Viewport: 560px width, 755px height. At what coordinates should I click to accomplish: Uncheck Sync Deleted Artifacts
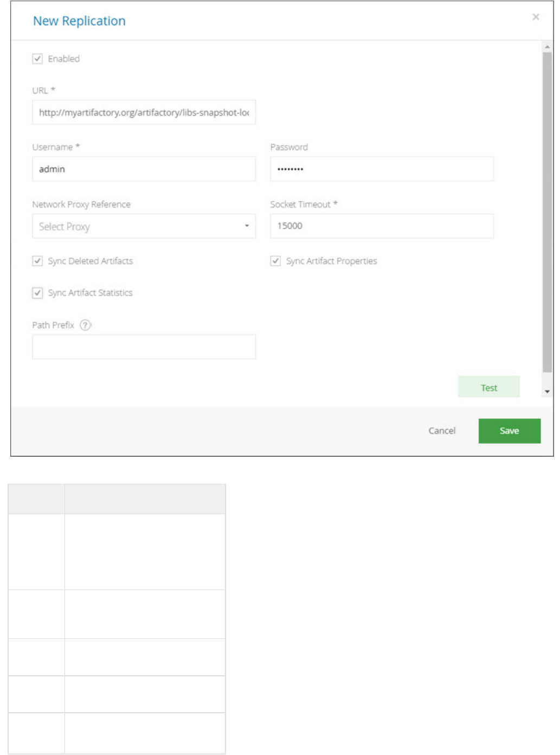(x=37, y=261)
